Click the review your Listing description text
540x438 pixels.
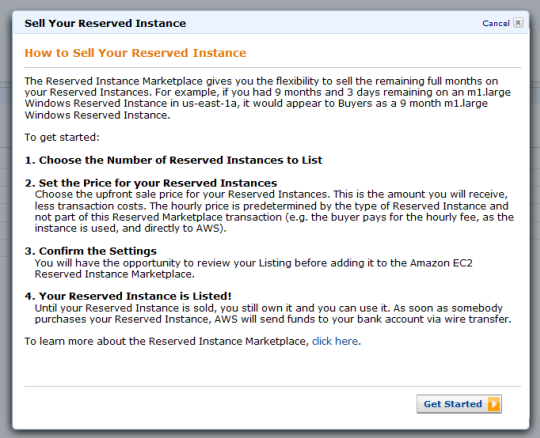(x=253, y=269)
